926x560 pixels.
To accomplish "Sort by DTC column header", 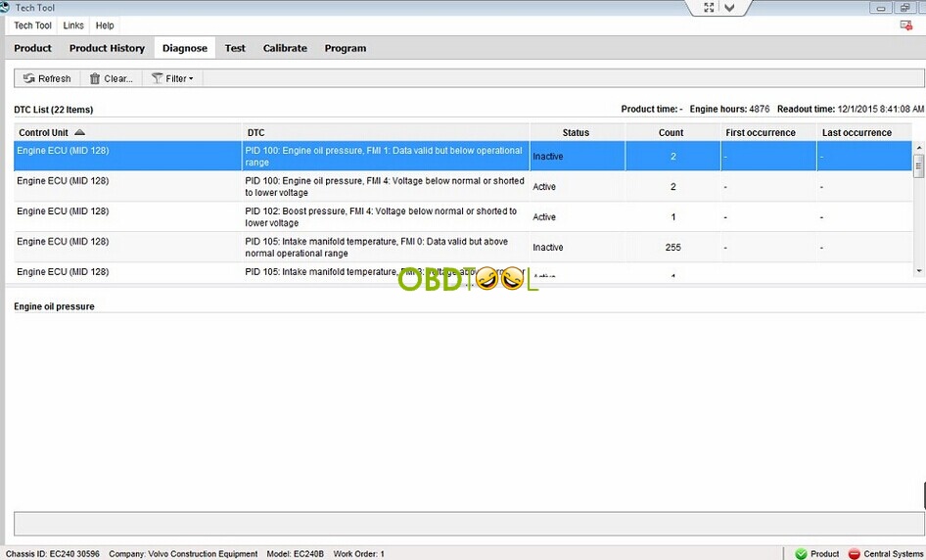I will [x=386, y=132].
